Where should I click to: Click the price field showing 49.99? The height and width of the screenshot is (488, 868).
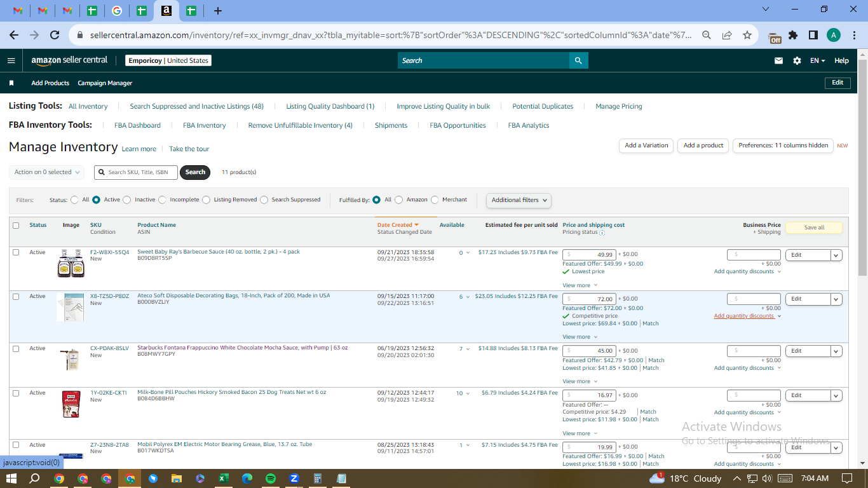pyautogui.click(x=589, y=255)
